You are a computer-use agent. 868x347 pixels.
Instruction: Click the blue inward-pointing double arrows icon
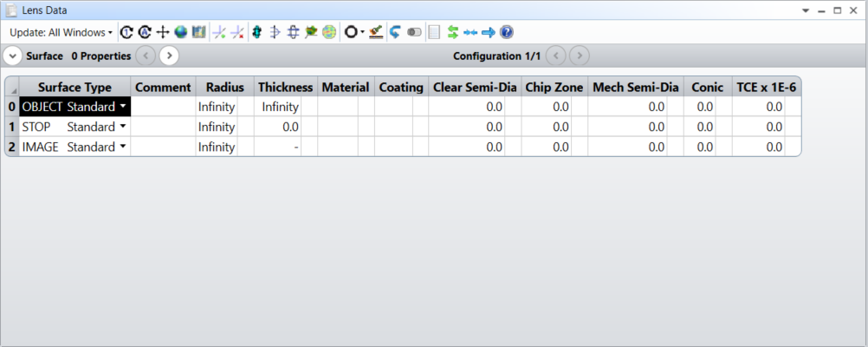click(x=470, y=33)
